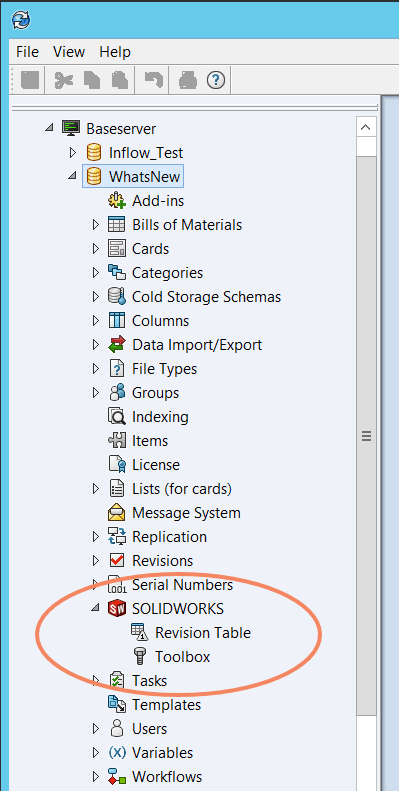Click the Inflow_Test database icon
Screen dimensions: 399x791
pos(93,152)
